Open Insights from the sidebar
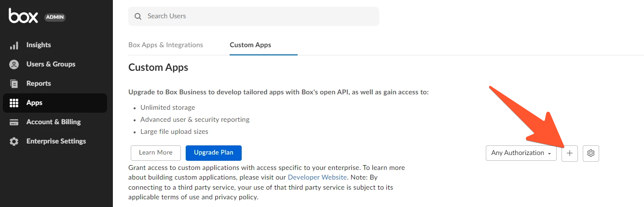This screenshot has height=207, width=644. pyautogui.click(x=55, y=45)
